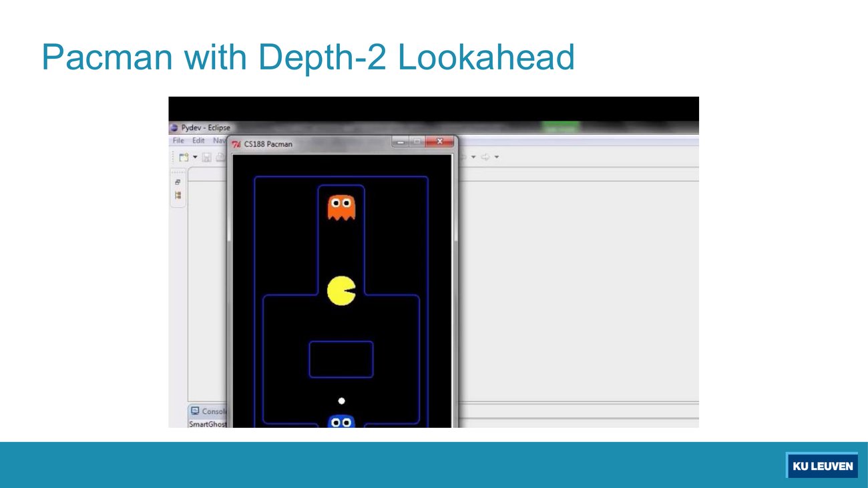
Task: Minimize the CS188 Pacman window
Action: [401, 142]
